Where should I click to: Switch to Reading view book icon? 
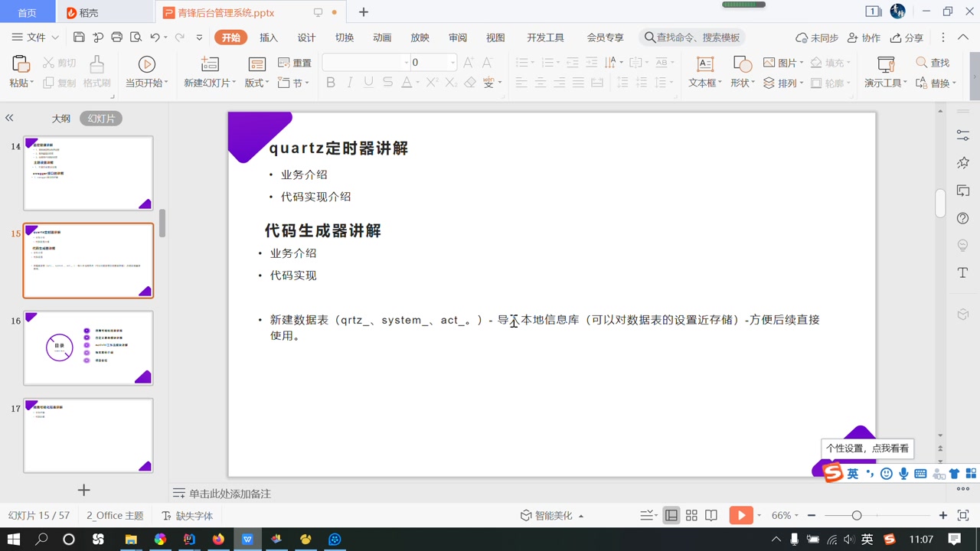(x=711, y=516)
